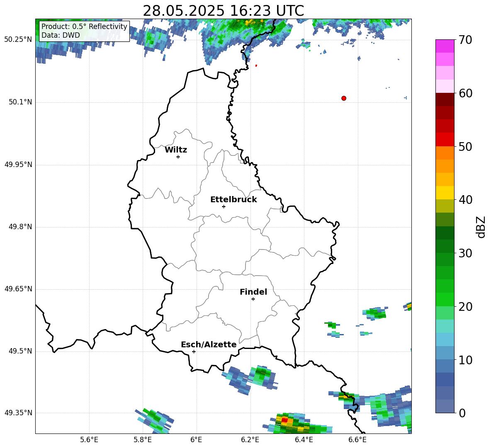This screenshot has width=491, height=448.
Task: Click the 49.65°N latitude tick label
Action: [x=18, y=289]
